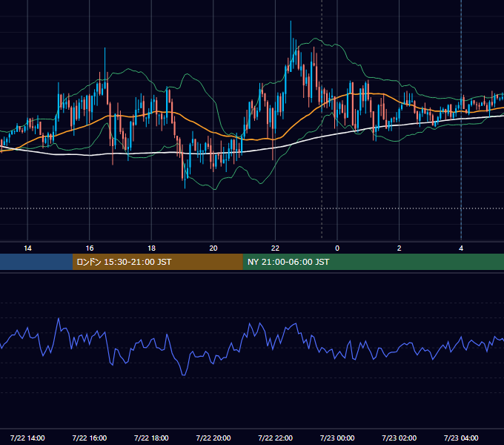Click hour label 4 on chart axis
This screenshot has width=504, height=445.
click(461, 248)
